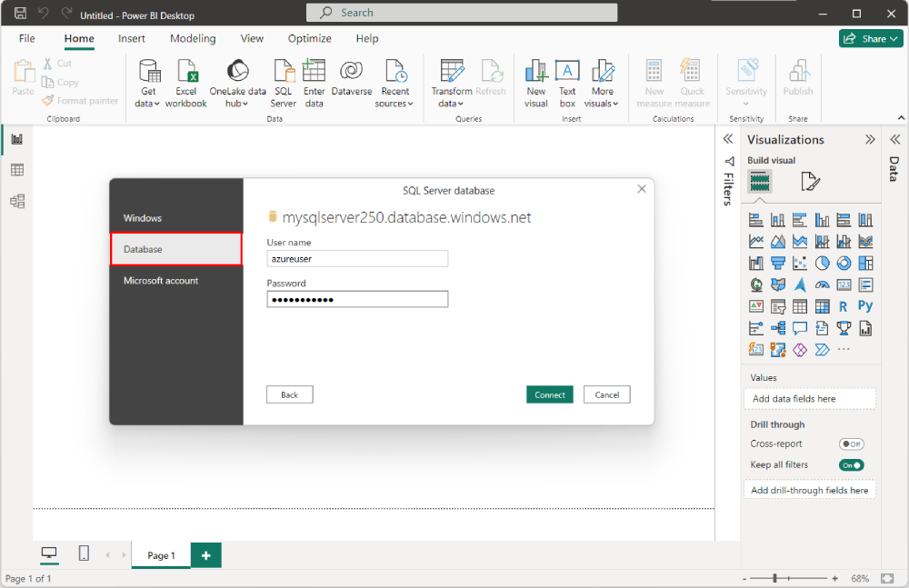The width and height of the screenshot is (909, 588).
Task: Click the Add data fields here well
Action: click(809, 399)
